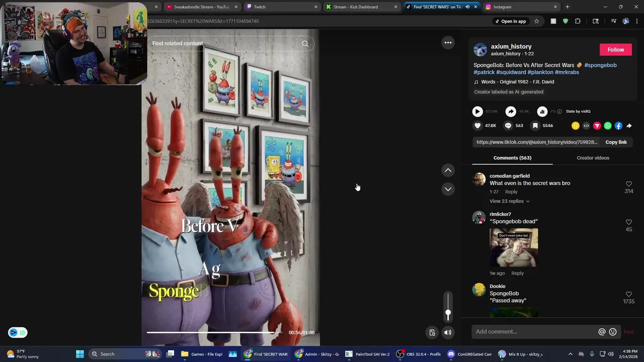Screen dimensions: 644x362
Task: Go to the previous video with up arrow
Action: 448,170
